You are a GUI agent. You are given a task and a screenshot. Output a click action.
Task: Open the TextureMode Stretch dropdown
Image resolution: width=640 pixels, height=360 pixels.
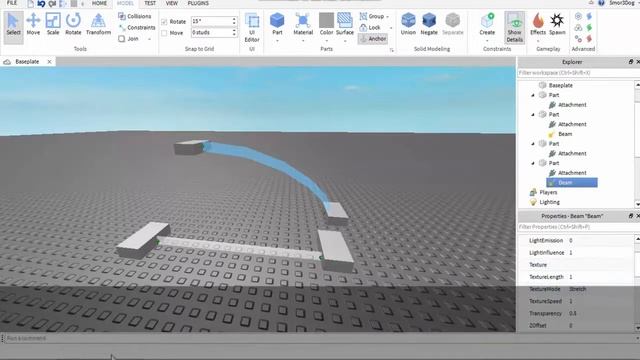600,289
